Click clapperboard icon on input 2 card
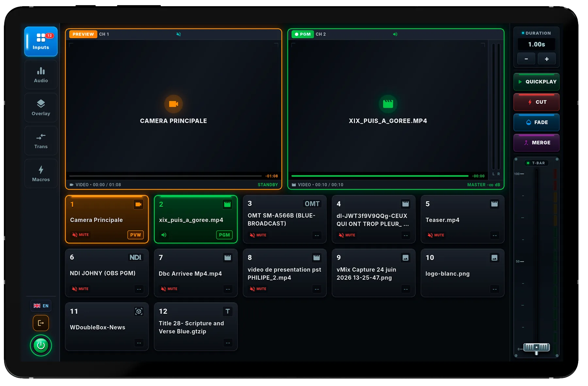588x386 pixels. coord(227,205)
